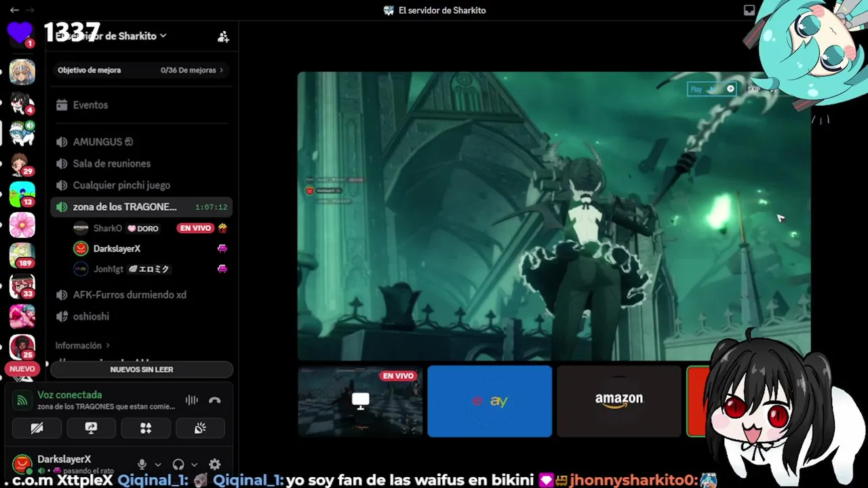Open the inbox icon in title bar

pyautogui.click(x=749, y=10)
